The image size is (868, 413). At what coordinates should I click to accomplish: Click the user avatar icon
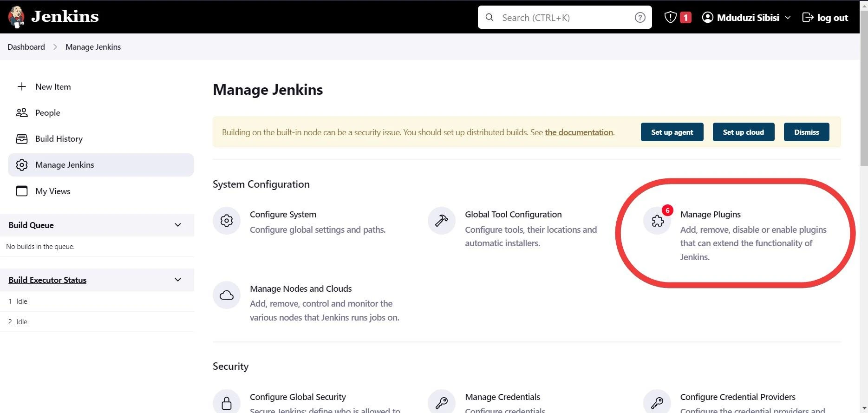707,18
